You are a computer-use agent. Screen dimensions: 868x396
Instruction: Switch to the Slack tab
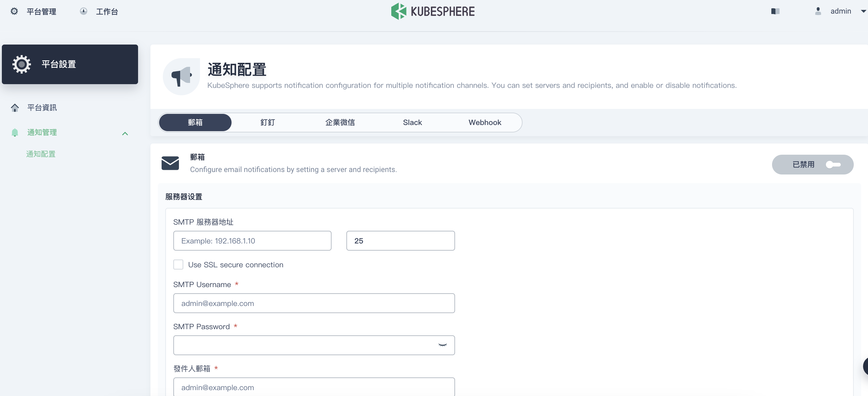pos(412,123)
